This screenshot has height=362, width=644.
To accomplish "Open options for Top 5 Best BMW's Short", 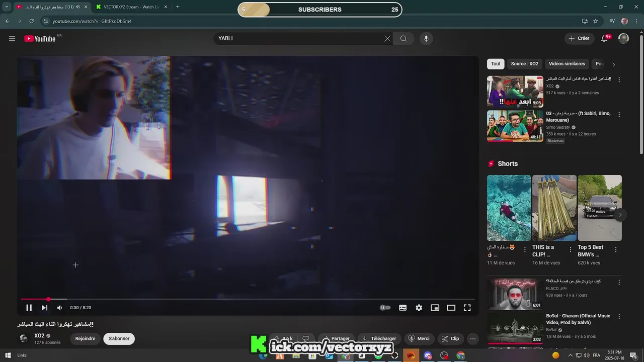I will click(x=616, y=250).
